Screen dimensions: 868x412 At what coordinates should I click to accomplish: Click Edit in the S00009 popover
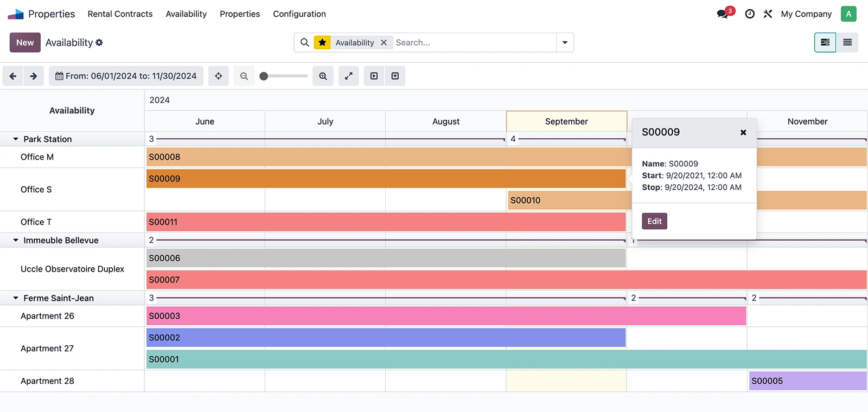[x=654, y=221]
